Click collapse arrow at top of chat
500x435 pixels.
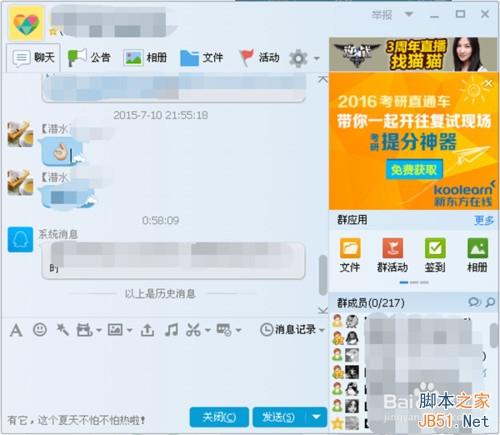pos(322,79)
